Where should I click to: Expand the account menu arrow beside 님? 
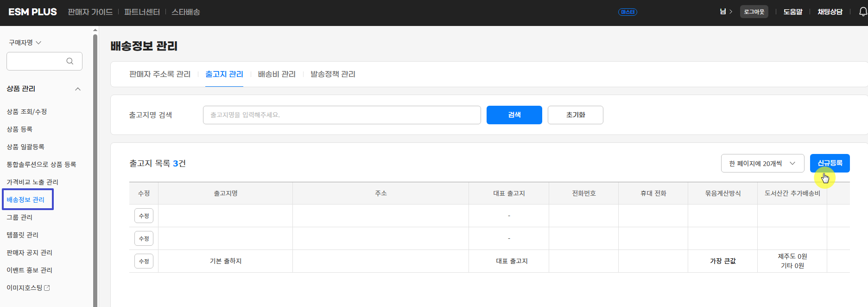[x=731, y=12]
